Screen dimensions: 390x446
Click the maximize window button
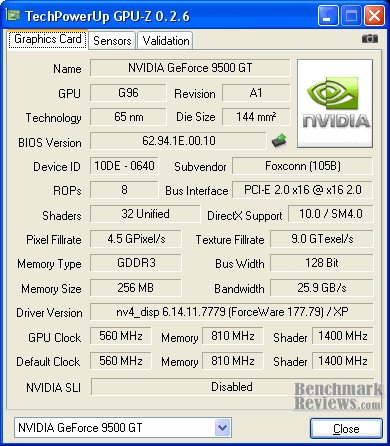click(351, 15)
